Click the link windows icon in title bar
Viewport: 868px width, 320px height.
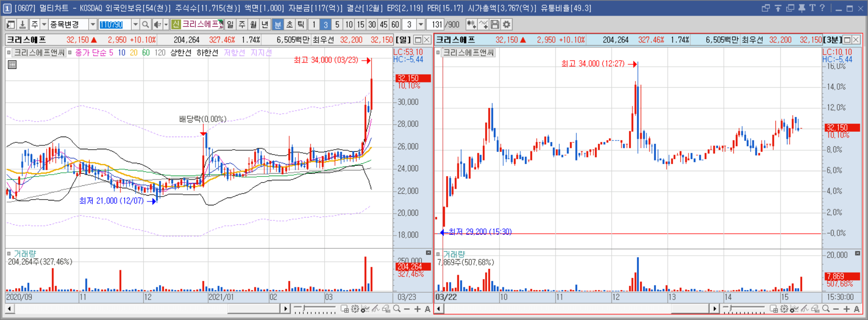click(766, 8)
